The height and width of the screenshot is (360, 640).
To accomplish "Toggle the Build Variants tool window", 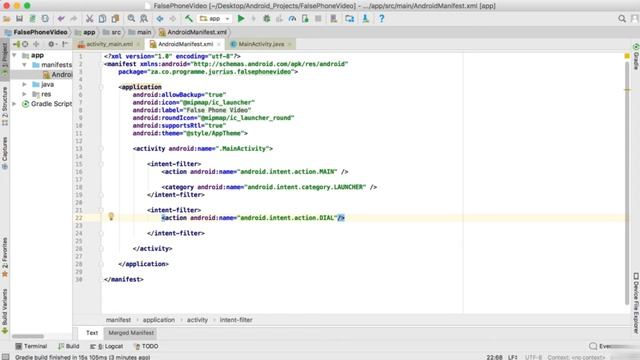I will (x=5, y=311).
